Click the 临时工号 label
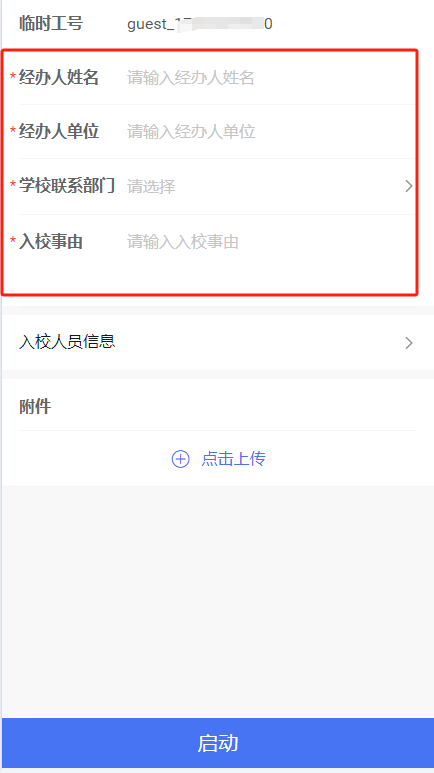 [x=51, y=23]
